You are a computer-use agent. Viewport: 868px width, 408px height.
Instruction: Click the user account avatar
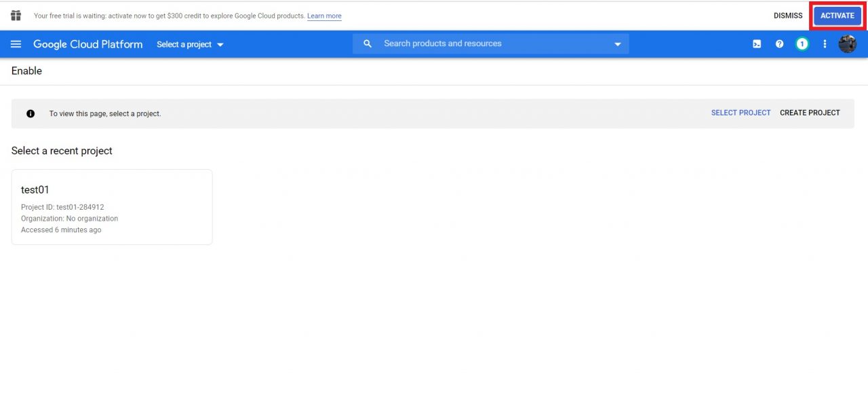tap(847, 44)
